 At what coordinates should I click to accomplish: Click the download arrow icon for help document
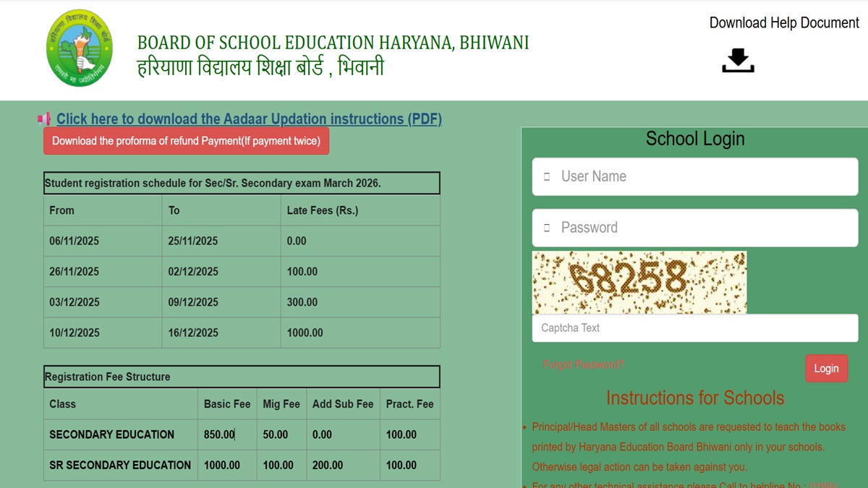738,61
